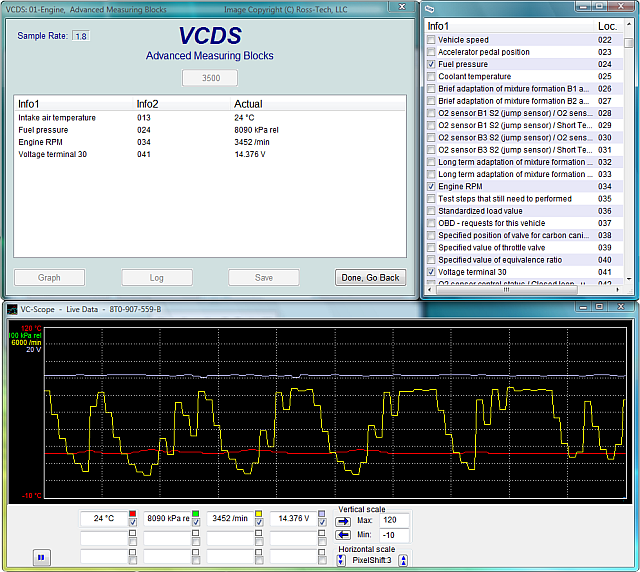Viewport: 640px width, 572px height.
Task: Click the Info1 header in measuring table
Action: pos(73,104)
